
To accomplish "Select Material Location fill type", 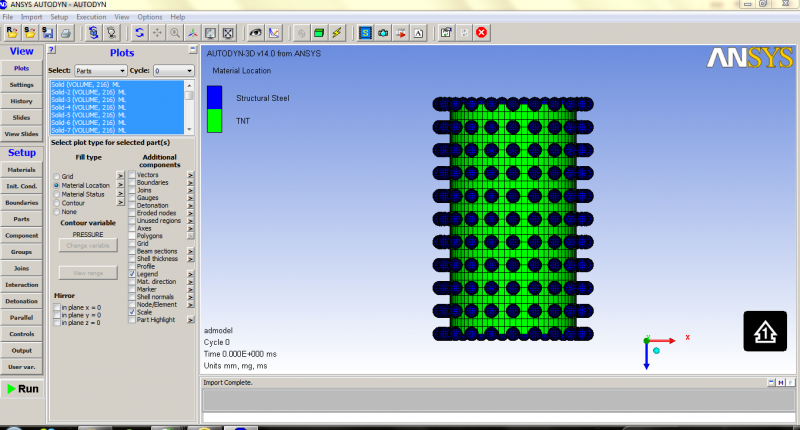I will pyautogui.click(x=57, y=186).
